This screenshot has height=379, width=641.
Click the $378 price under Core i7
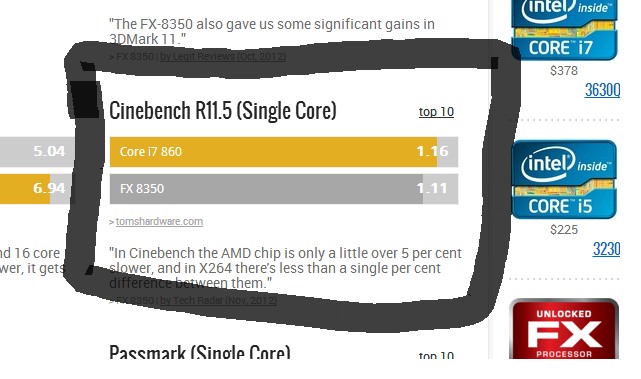(x=564, y=71)
